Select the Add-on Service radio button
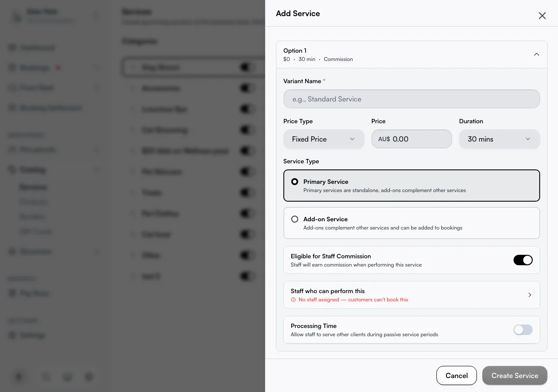558x392 pixels. 295,219
